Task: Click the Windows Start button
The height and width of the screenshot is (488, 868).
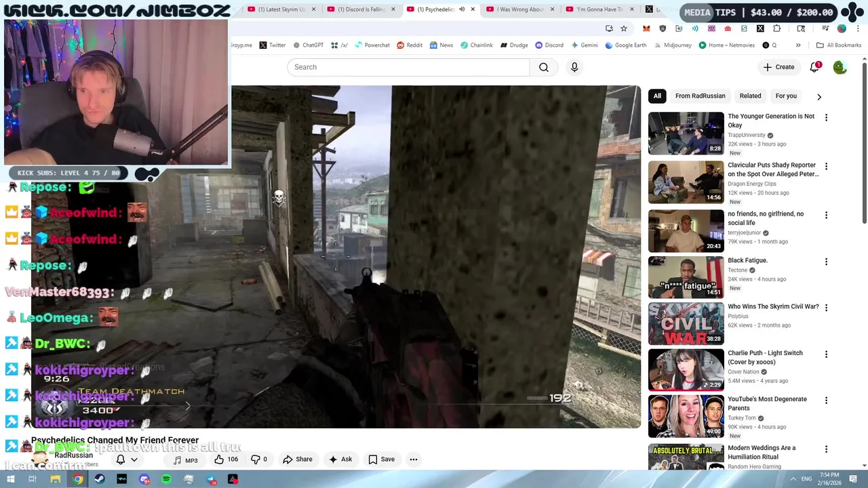Action: [10, 479]
